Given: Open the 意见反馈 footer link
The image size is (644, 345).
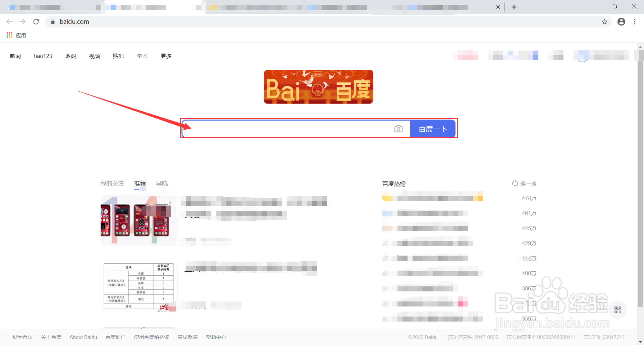Looking at the screenshot, I should 187,337.
